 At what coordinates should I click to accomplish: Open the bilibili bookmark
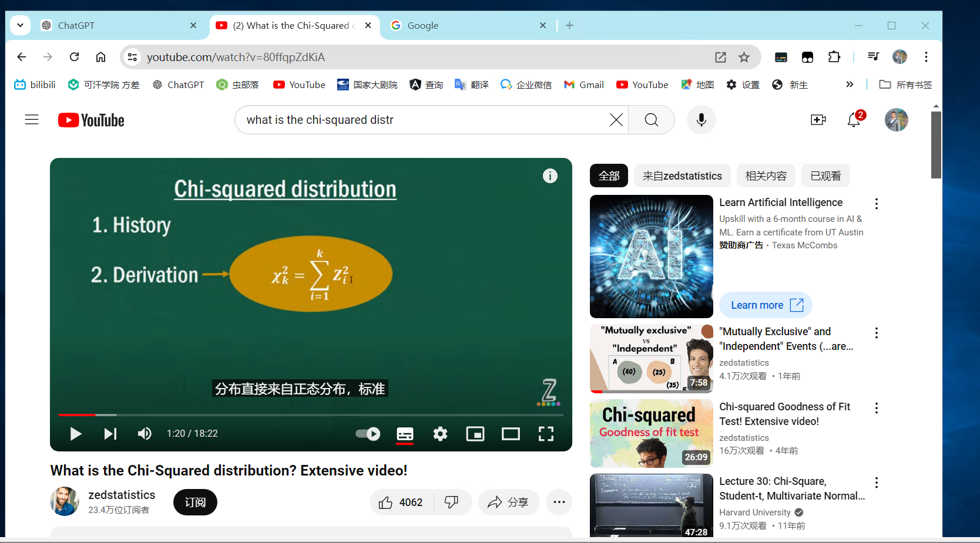(35, 85)
